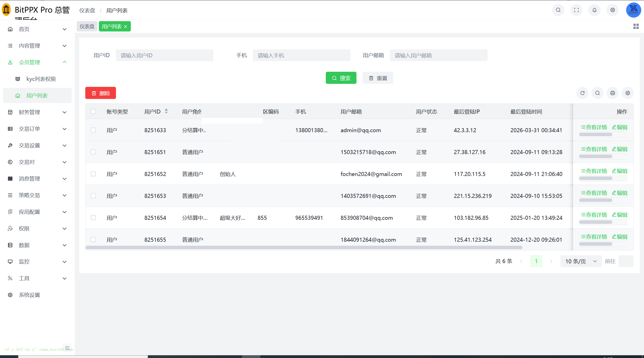Expand the 策略交易 menu
The width and height of the screenshot is (644, 358).
(x=37, y=195)
